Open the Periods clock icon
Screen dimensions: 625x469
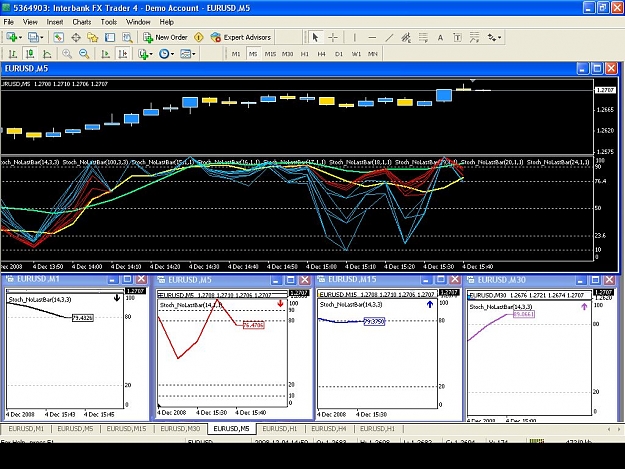pos(164,53)
